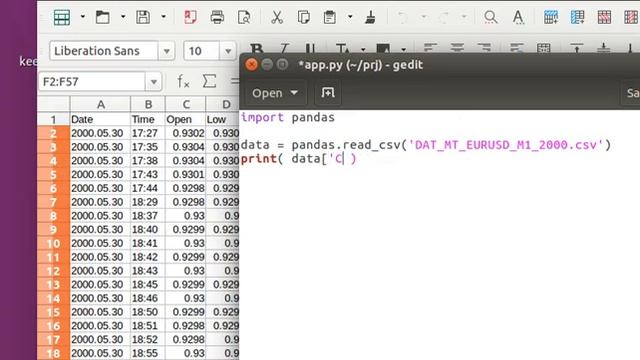Image resolution: width=640 pixels, height=360 pixels.
Task: Click the CSV filename string in code
Action: pos(506,145)
